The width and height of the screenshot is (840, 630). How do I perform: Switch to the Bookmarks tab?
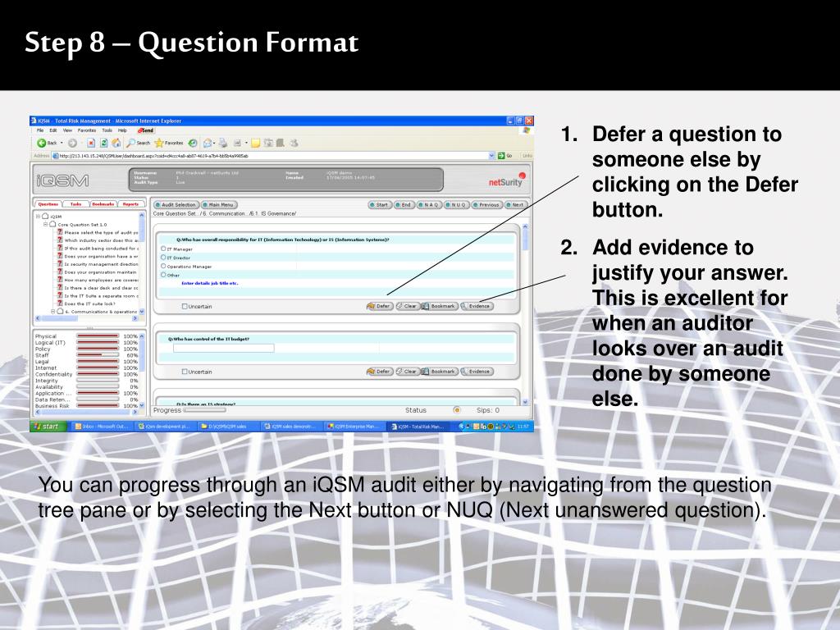103,204
